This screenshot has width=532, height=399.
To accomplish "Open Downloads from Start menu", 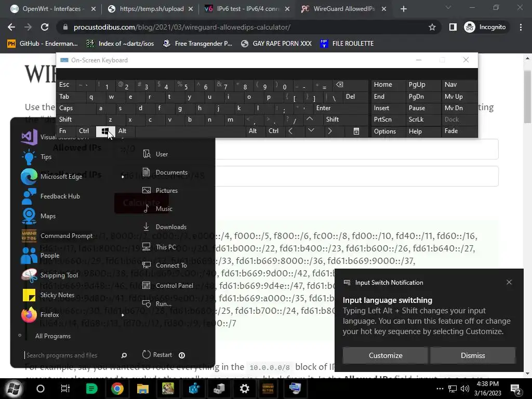I will [164, 227].
